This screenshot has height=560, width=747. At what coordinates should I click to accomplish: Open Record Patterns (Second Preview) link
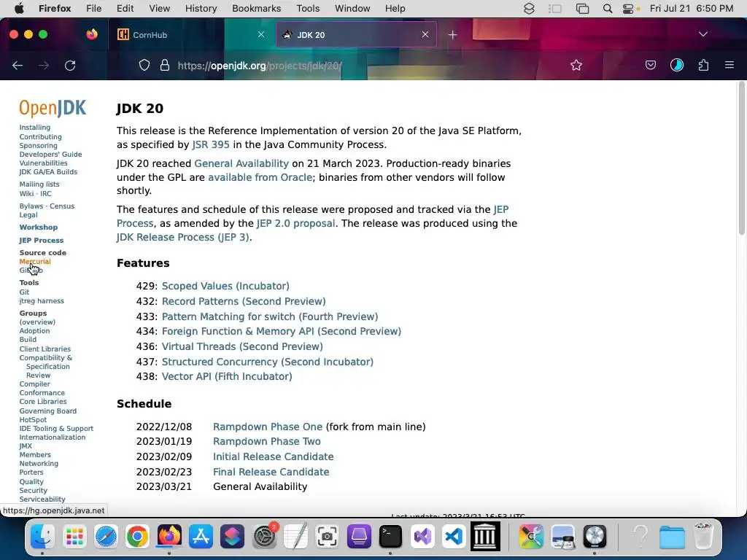click(244, 301)
